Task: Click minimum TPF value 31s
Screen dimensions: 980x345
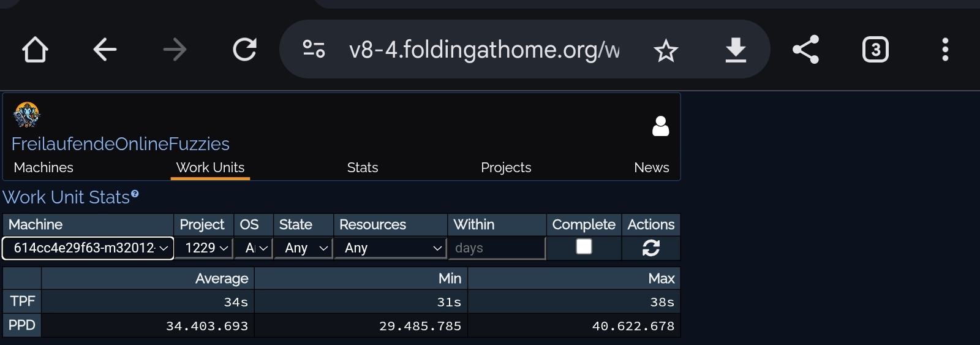Action: (x=449, y=302)
